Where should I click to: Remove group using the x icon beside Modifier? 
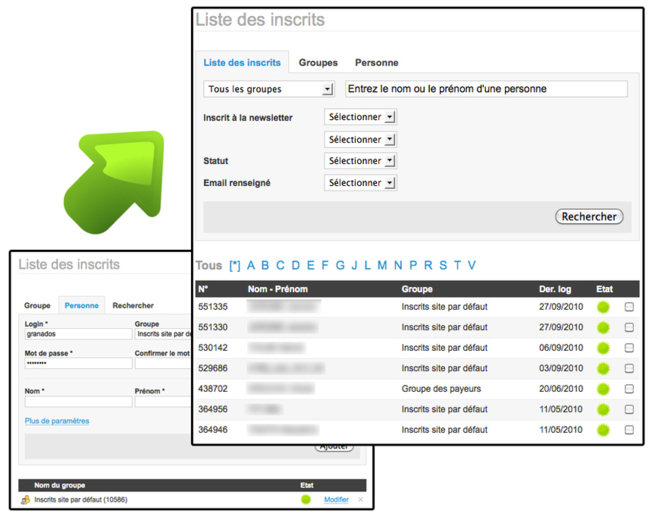point(361,499)
